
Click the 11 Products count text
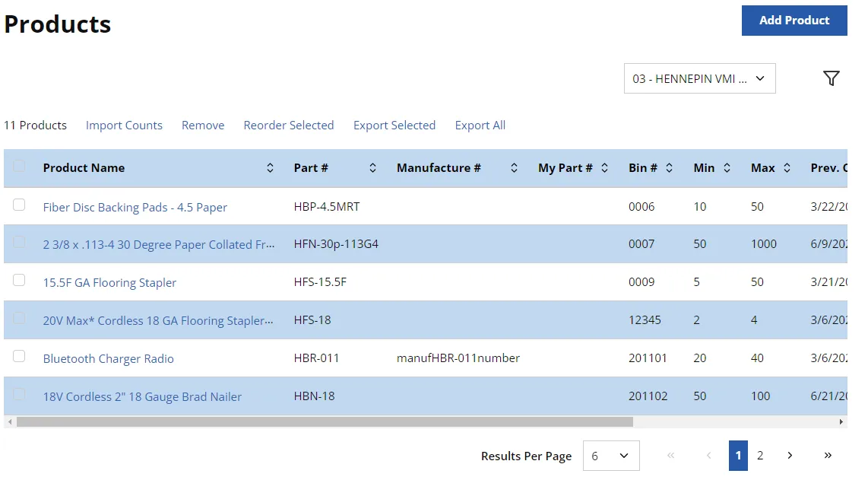tap(36, 126)
